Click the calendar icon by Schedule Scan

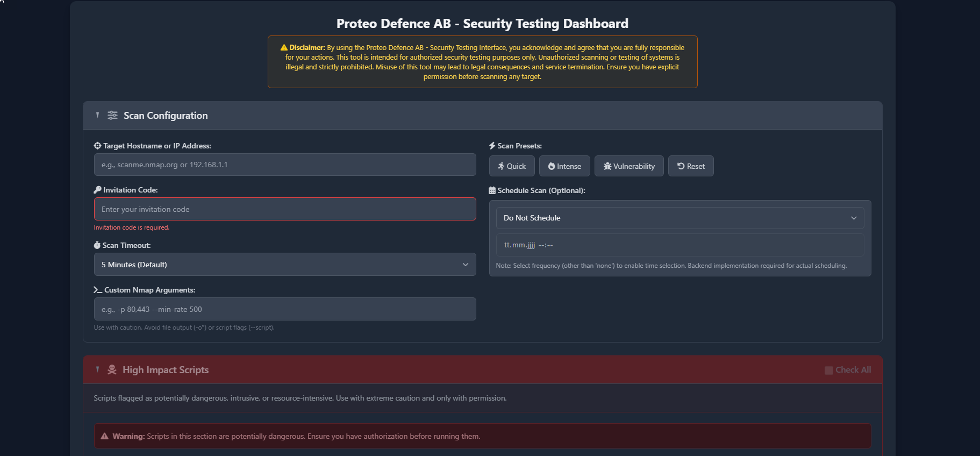coord(492,190)
